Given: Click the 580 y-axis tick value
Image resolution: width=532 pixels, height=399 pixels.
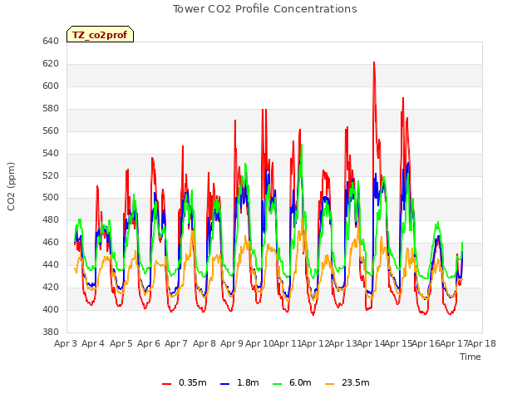Looking at the screenshot, I should 51,109.
